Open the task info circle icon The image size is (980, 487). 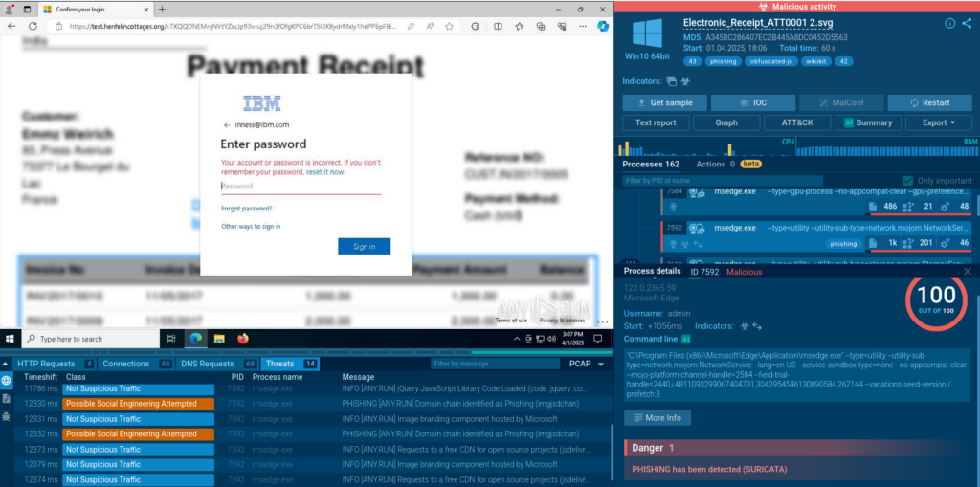click(949, 23)
